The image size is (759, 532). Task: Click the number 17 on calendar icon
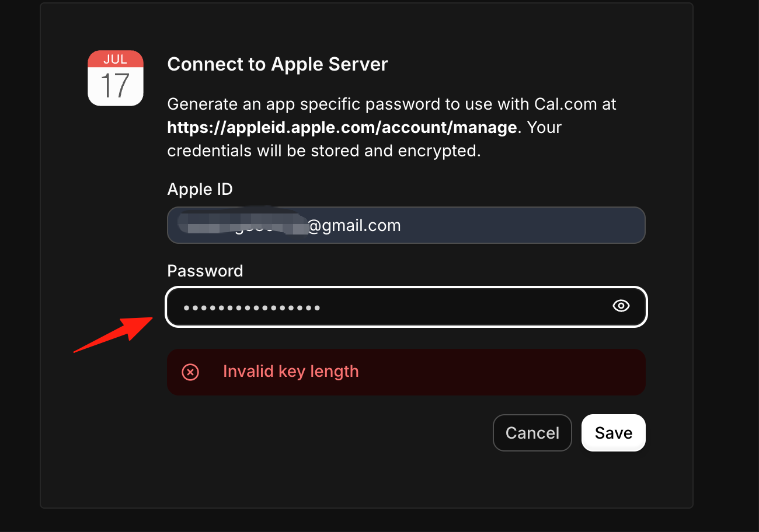coord(115,86)
